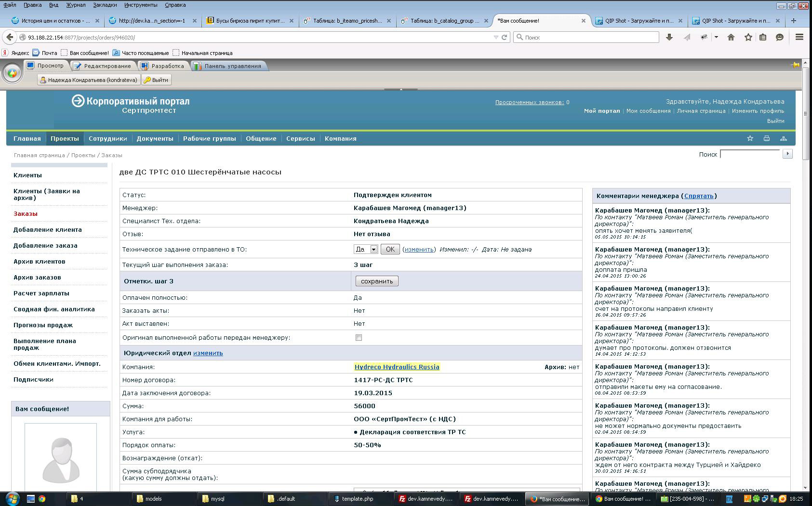
Task: Show bookmarks list icon in browser toolbar
Action: point(763,37)
